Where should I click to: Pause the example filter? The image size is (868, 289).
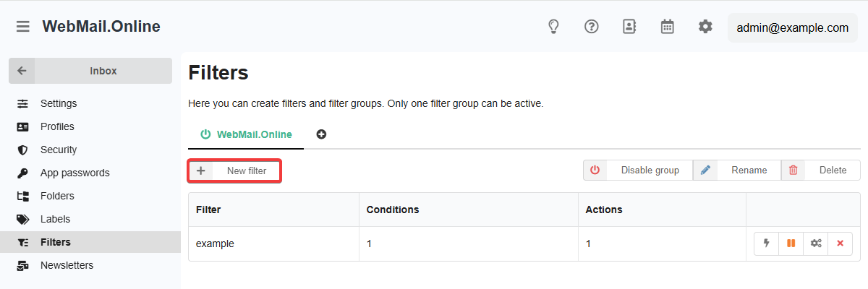(791, 243)
